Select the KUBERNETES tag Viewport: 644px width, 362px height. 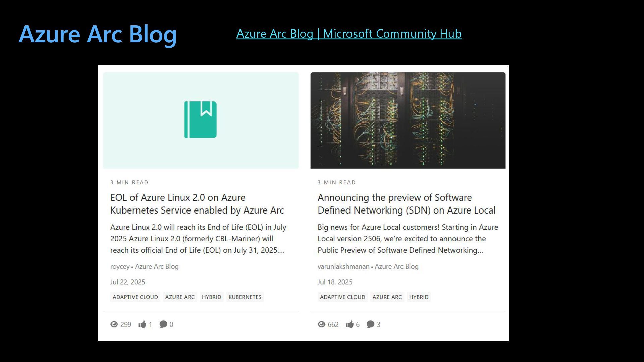245,297
